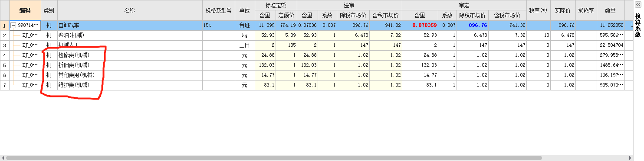The width and height of the screenshot is (644, 161).
Task: Select row number 1 header
Action: [5, 26]
